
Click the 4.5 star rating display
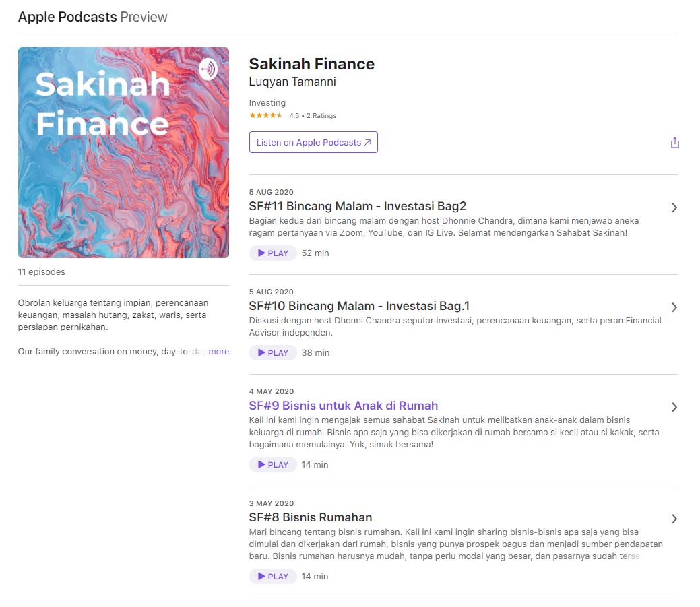(x=292, y=116)
